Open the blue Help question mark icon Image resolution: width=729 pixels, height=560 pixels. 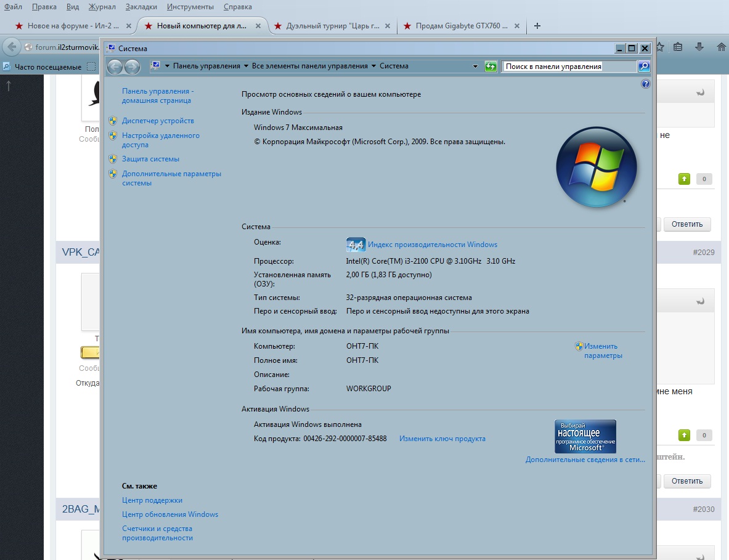point(645,84)
